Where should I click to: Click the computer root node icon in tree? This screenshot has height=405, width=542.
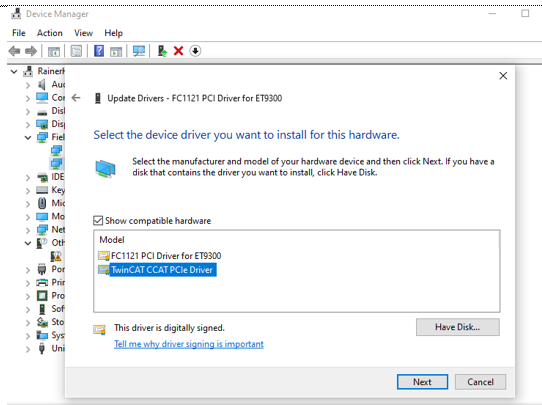coord(28,71)
